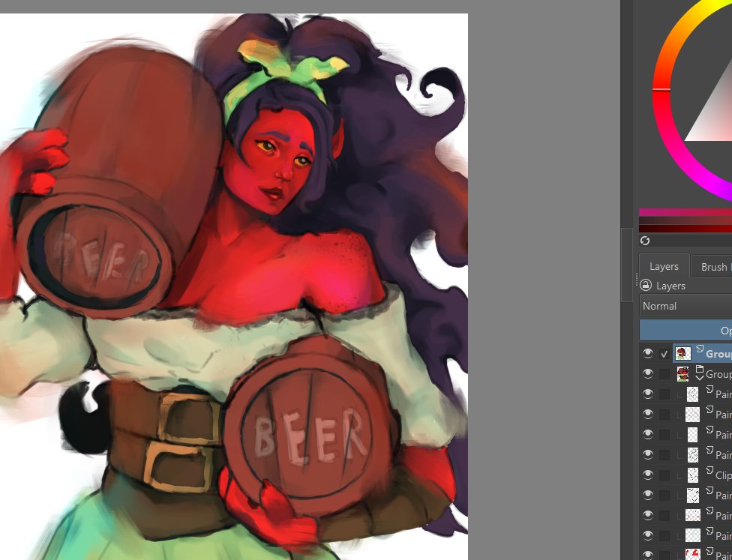Select the 'Clip' layer name
732x560 pixels.
724,475
